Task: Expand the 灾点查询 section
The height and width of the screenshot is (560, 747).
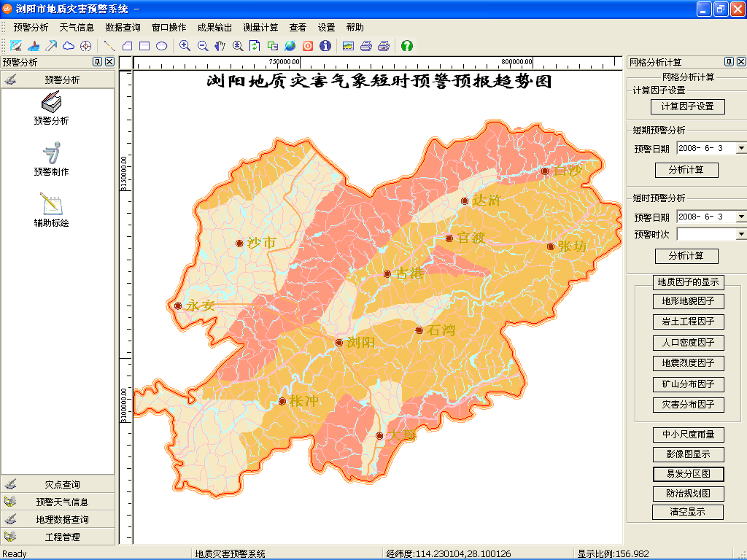Action: click(58, 484)
